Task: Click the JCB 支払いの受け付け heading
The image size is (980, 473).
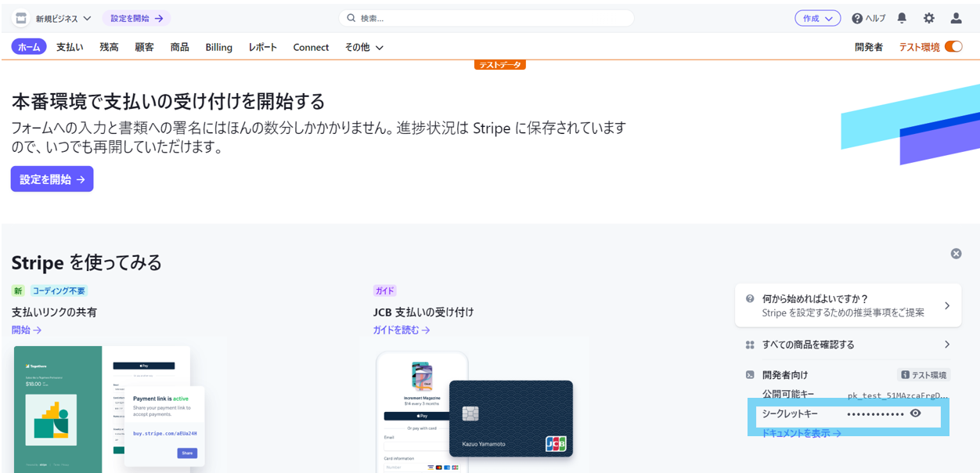Action: coord(423,312)
